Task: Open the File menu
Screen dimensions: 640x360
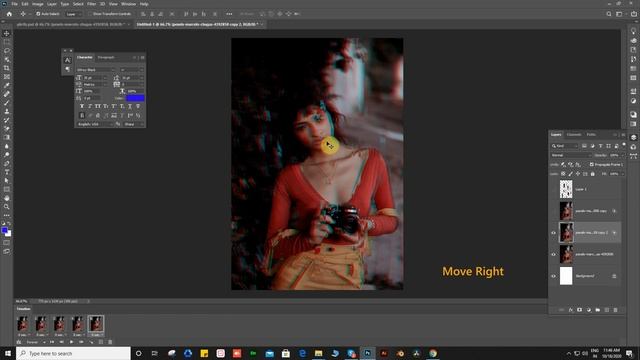Action: pos(14,4)
